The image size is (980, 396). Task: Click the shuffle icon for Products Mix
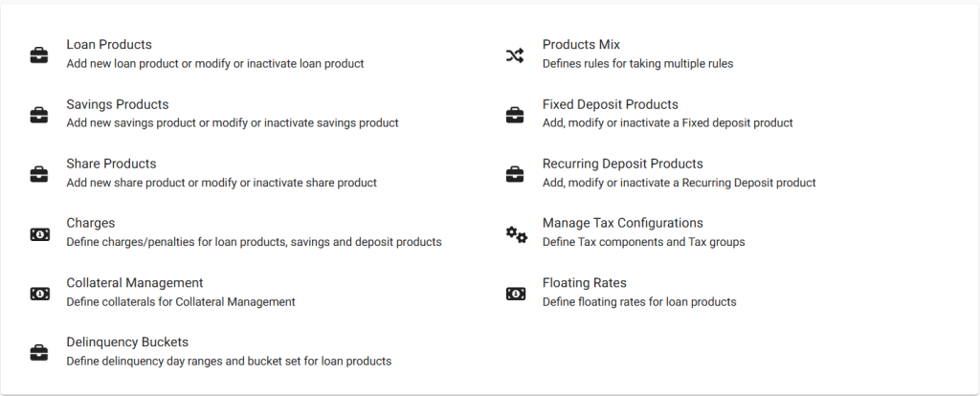pyautogui.click(x=515, y=55)
